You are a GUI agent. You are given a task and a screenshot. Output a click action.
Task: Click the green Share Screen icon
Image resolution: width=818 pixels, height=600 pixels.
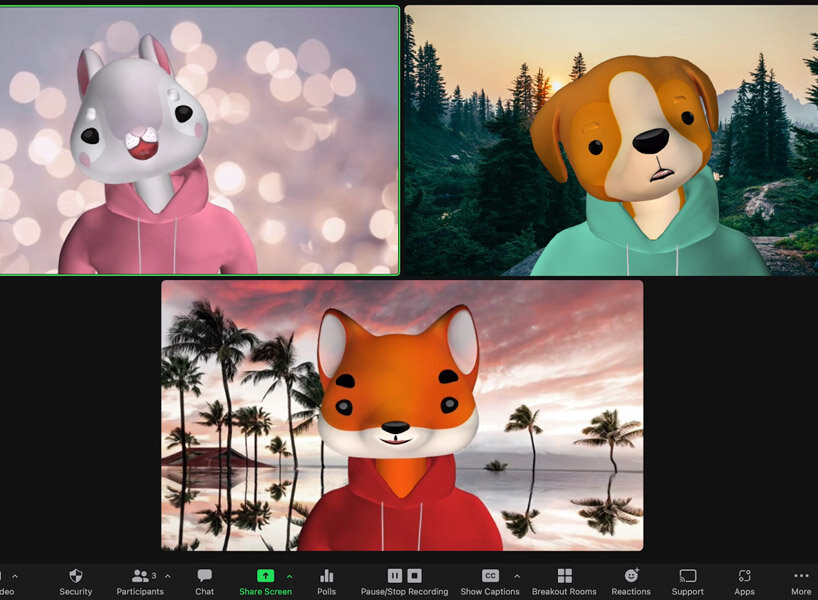265,576
